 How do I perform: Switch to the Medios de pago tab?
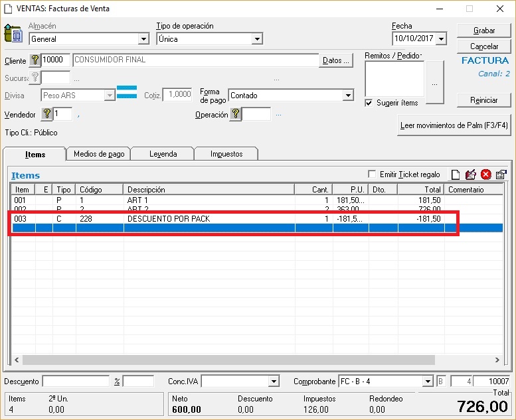[x=99, y=154]
